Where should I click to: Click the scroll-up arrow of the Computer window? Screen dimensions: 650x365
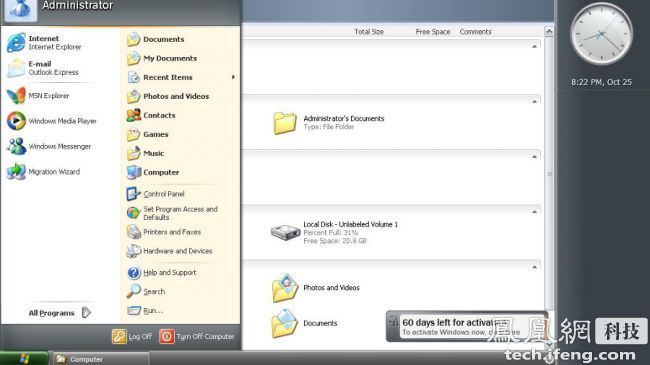coord(549,32)
